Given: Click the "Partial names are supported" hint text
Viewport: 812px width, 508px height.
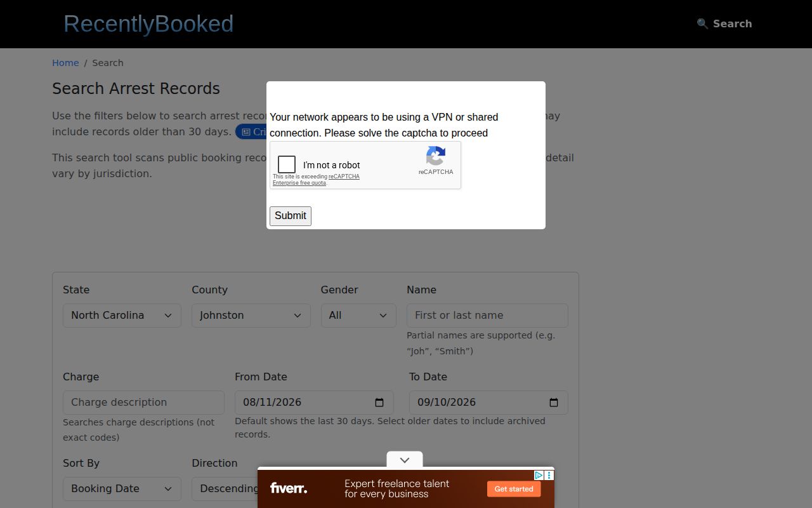Looking at the screenshot, I should pyautogui.click(x=481, y=343).
